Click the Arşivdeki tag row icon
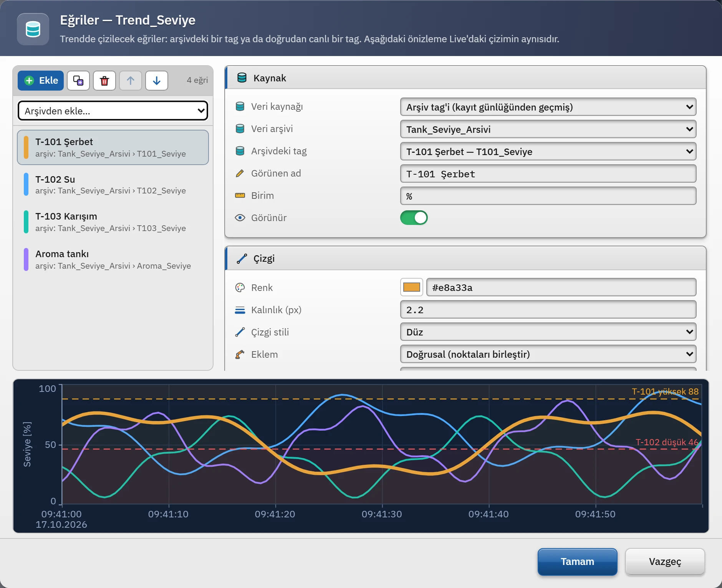The height and width of the screenshot is (588, 722). [x=240, y=151]
